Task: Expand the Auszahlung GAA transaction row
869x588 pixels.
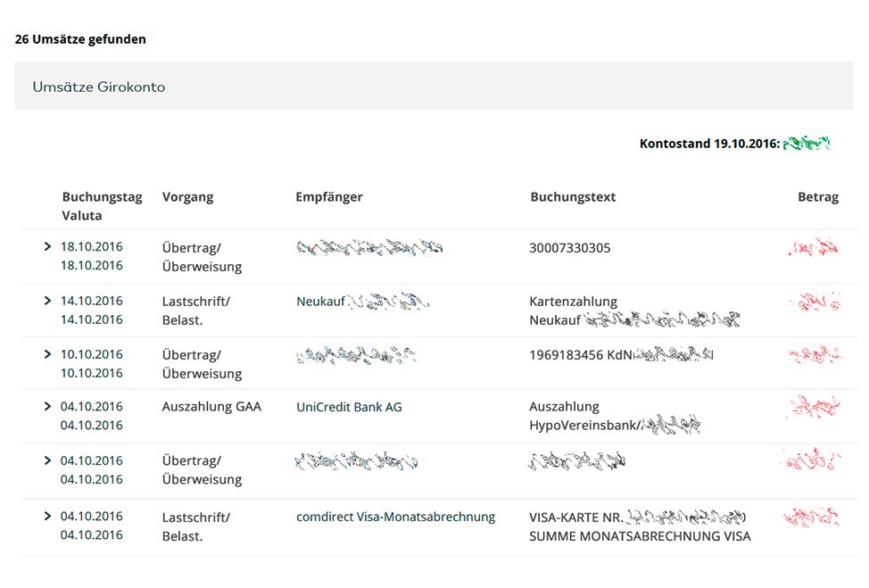Action: pyautogui.click(x=47, y=406)
